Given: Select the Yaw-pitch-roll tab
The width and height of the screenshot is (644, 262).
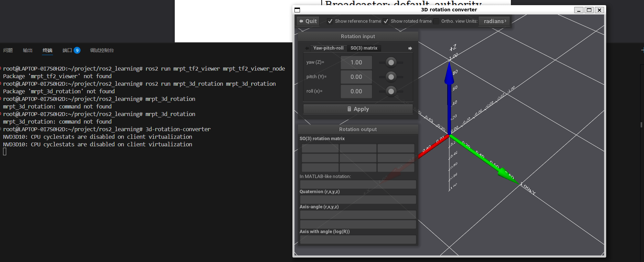Looking at the screenshot, I should pos(328,48).
